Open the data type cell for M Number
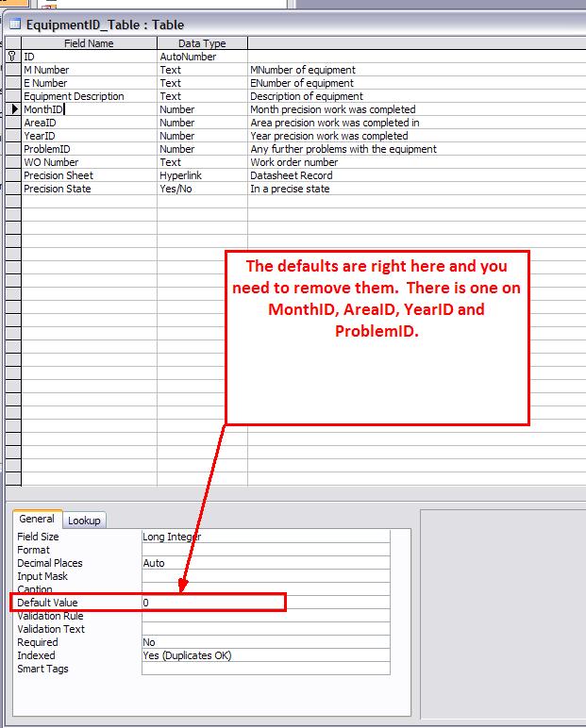The image size is (586, 728). tap(202, 70)
